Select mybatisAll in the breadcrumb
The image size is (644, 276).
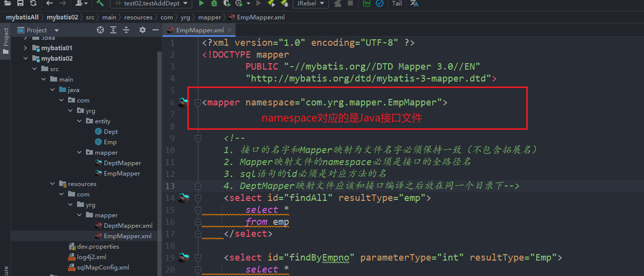[22, 17]
